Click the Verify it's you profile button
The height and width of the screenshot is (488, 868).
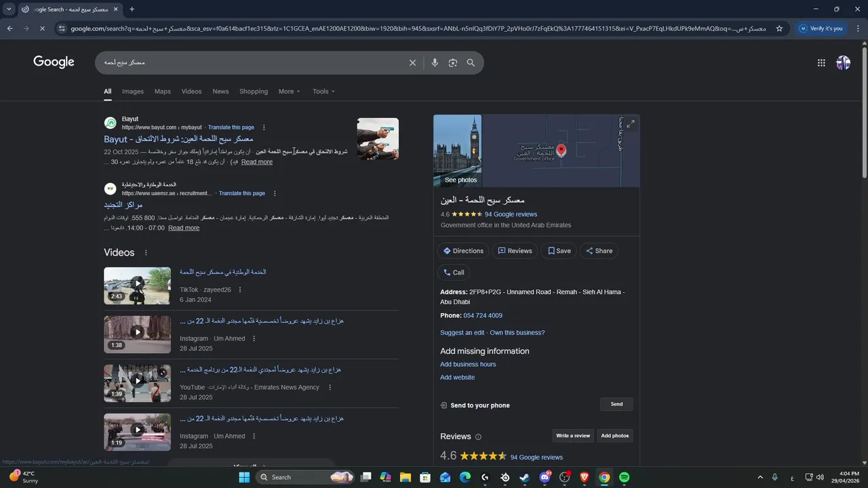[x=821, y=28]
